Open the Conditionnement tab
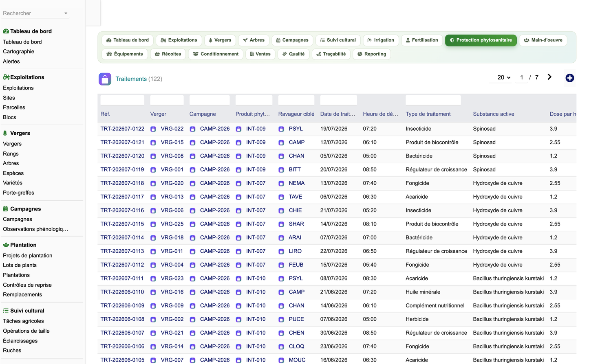Screen dimensions: 589x364 [x=216, y=54]
